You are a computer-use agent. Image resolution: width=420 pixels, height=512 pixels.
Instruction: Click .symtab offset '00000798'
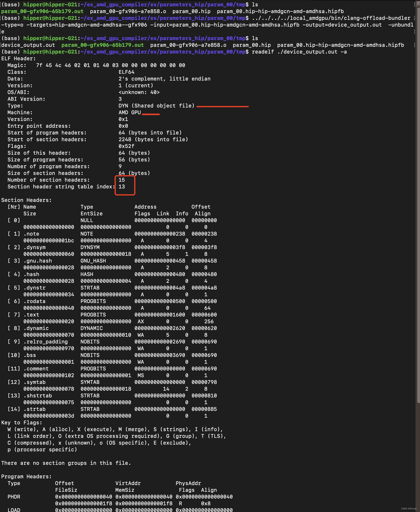[x=204, y=382]
